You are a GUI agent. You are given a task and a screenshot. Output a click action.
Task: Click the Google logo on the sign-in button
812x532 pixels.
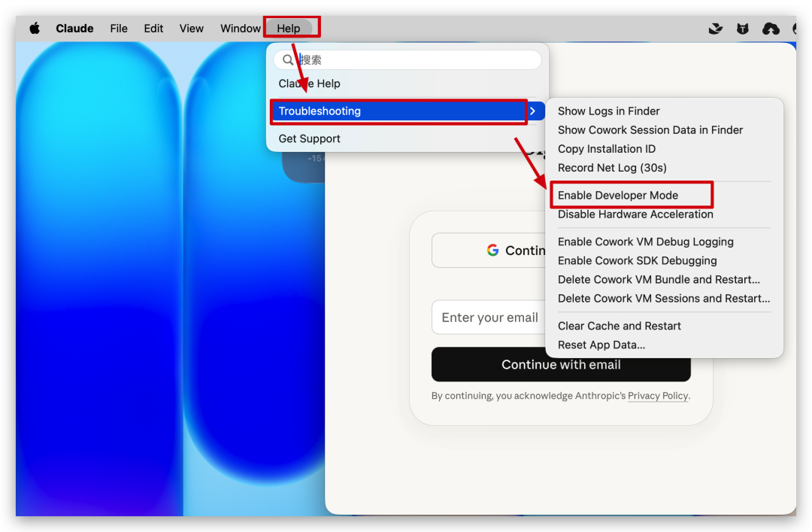point(492,251)
